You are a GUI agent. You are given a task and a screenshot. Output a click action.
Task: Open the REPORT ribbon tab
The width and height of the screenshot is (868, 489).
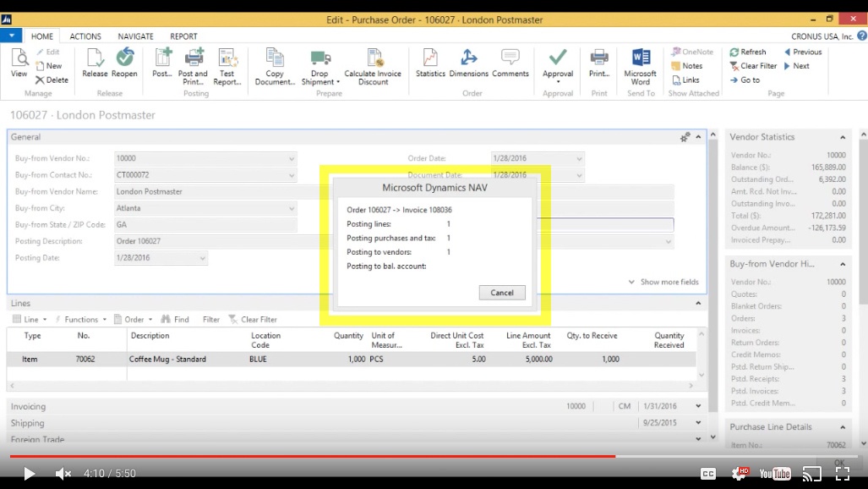pyautogui.click(x=183, y=36)
